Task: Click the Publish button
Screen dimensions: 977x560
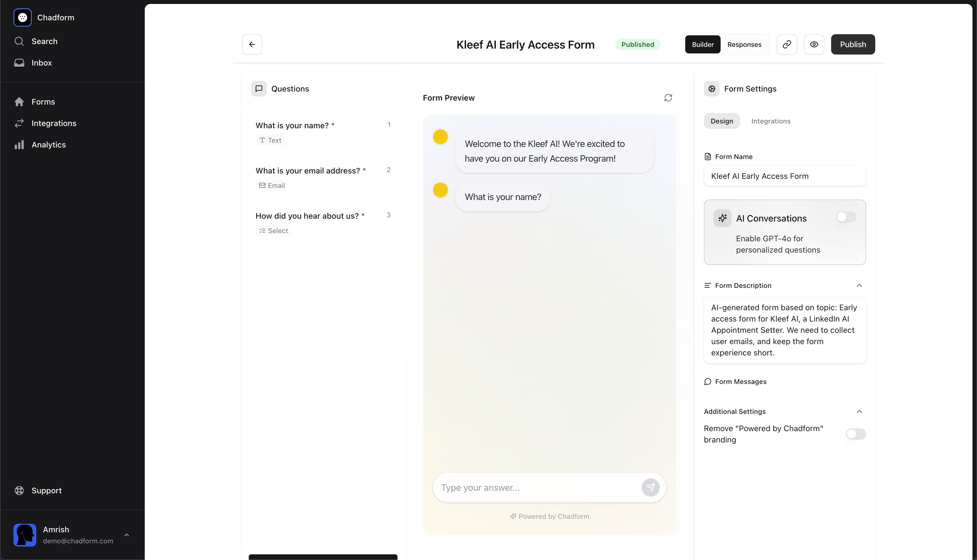Action: point(853,44)
